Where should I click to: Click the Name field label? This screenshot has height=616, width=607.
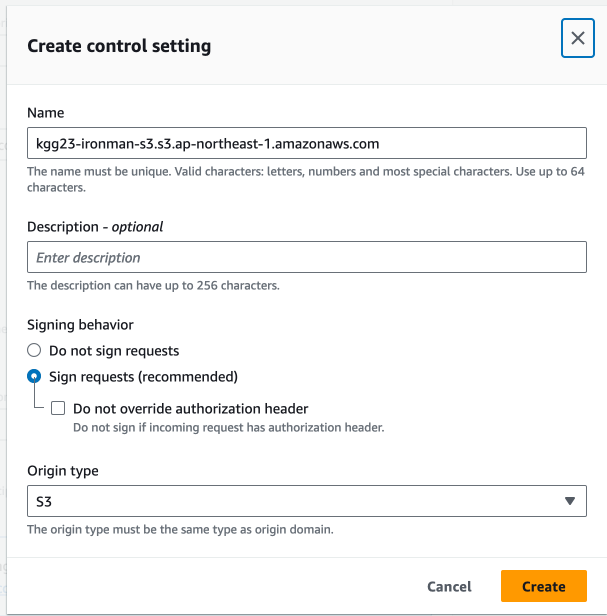pos(45,113)
